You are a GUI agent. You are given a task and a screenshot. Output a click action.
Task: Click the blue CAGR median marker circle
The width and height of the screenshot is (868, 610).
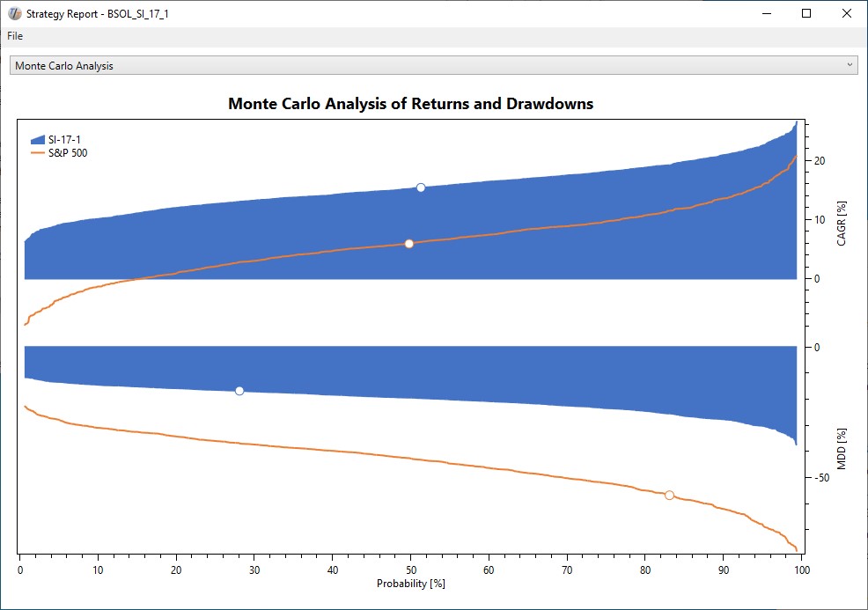pyautogui.click(x=421, y=187)
